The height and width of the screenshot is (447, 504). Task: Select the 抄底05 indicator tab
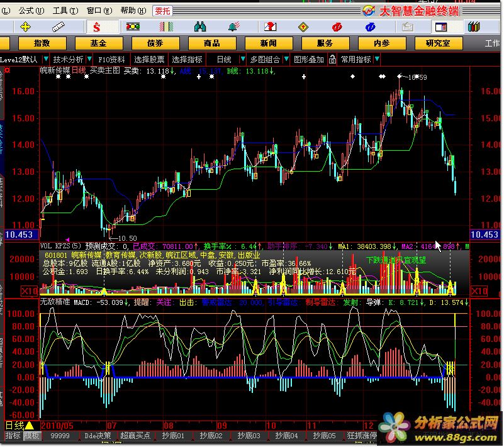[324, 436]
